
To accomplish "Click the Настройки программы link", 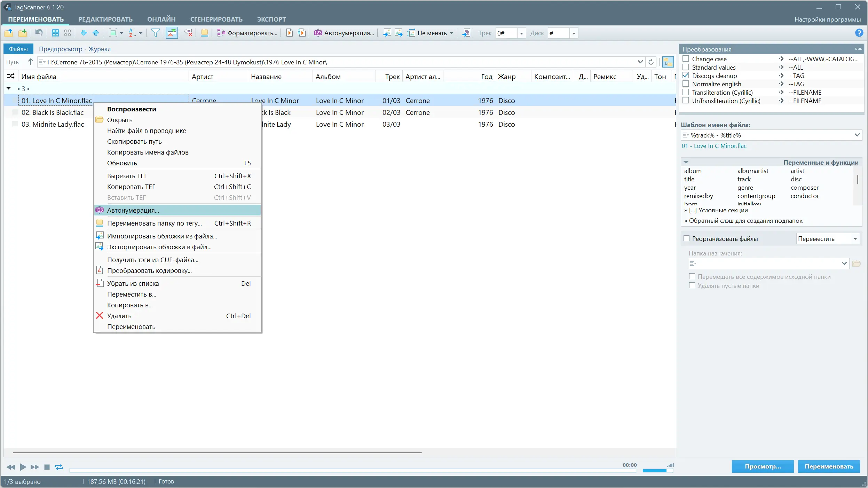I will 827,19.
